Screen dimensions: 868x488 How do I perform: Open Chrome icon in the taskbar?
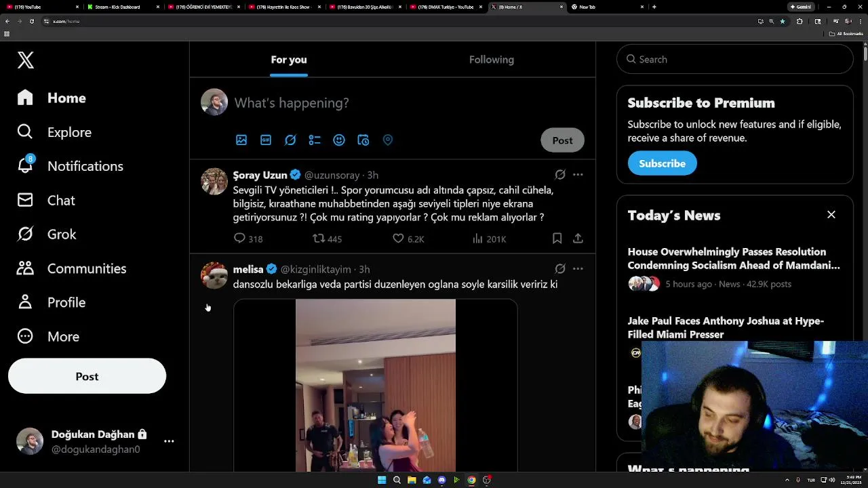pos(471,480)
